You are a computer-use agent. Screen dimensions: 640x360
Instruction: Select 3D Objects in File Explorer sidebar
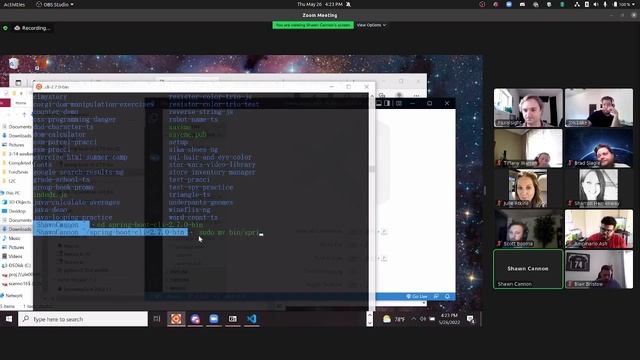(16, 202)
